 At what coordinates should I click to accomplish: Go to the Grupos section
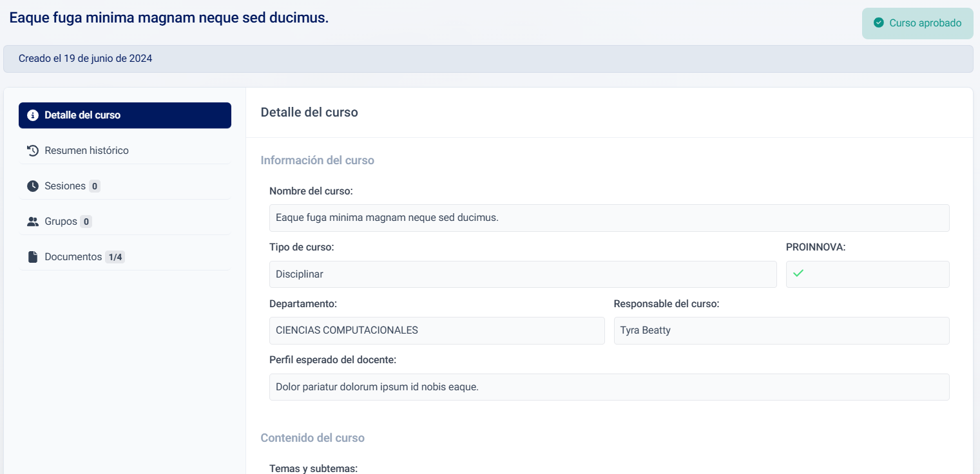pyautogui.click(x=61, y=222)
